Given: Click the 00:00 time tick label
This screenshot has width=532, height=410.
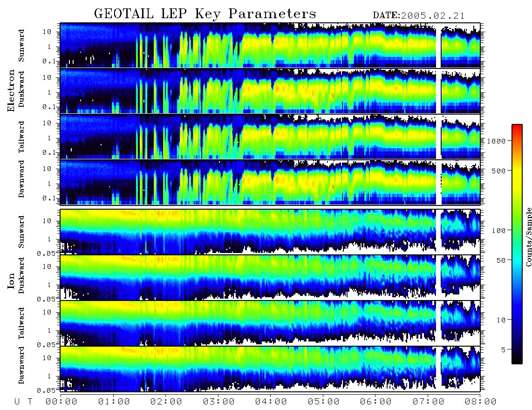Looking at the screenshot, I should 61,402.
